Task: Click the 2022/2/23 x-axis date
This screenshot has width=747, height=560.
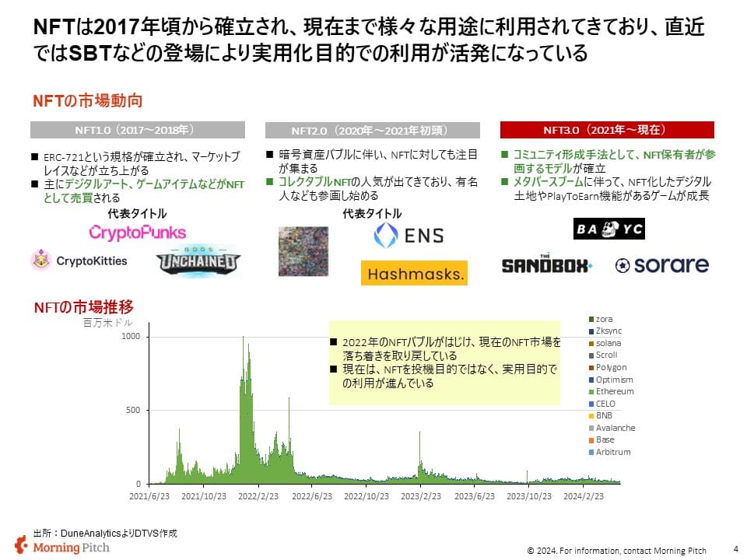Action: click(258, 496)
